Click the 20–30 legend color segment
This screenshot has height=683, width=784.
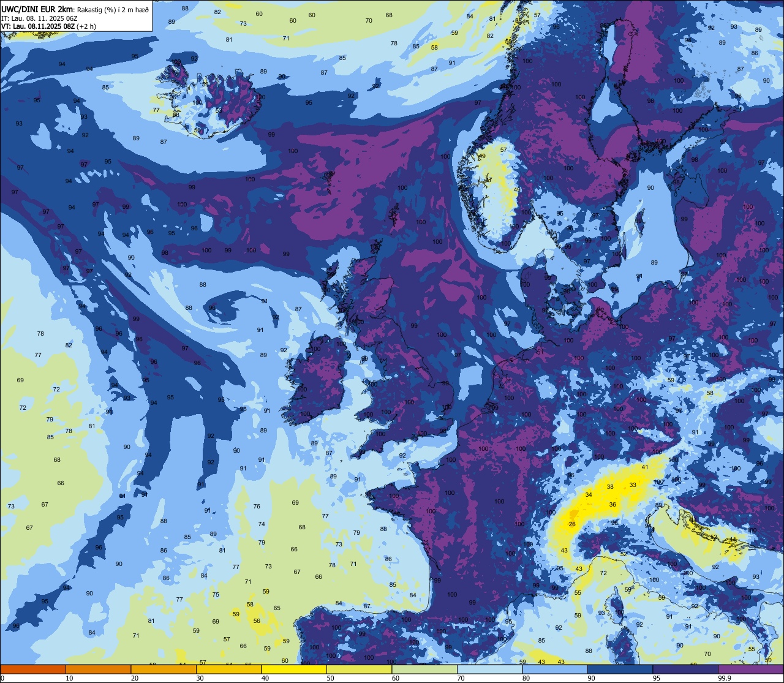pyautogui.click(x=164, y=669)
